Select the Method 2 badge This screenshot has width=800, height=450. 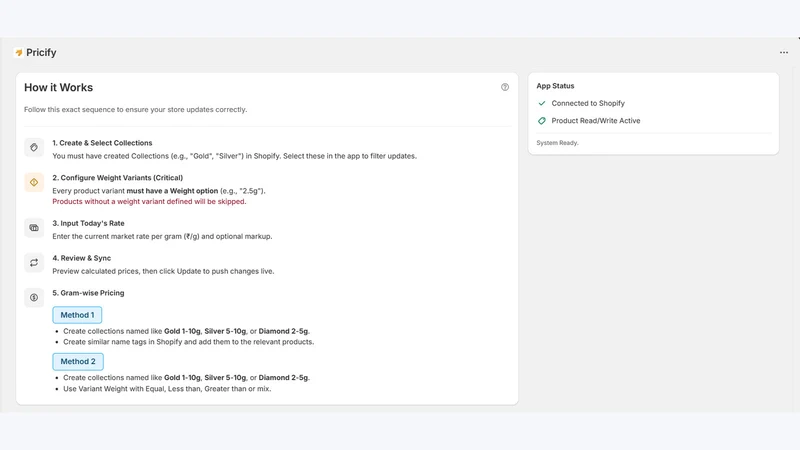pos(78,361)
